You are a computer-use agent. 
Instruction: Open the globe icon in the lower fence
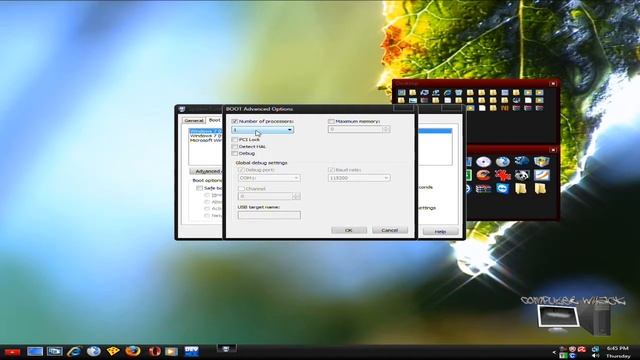pyautogui.click(x=502, y=162)
